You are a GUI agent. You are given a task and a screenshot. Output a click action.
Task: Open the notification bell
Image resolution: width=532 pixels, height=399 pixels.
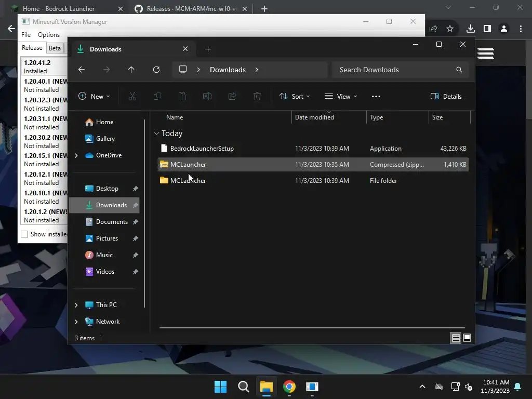518,387
